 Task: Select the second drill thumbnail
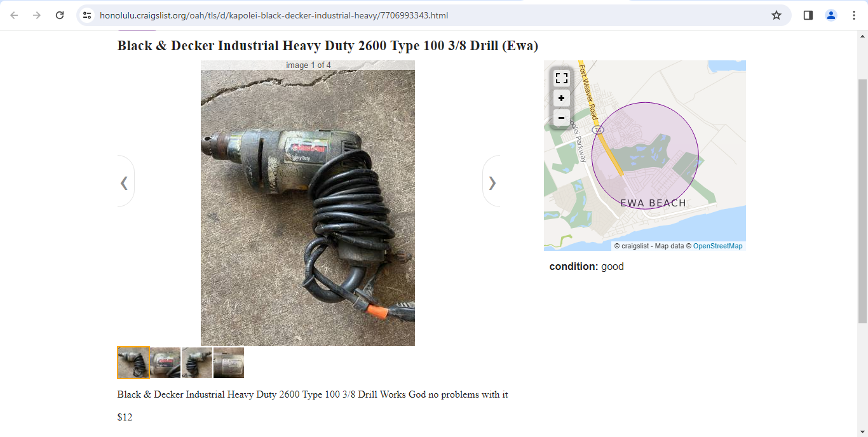tap(165, 363)
